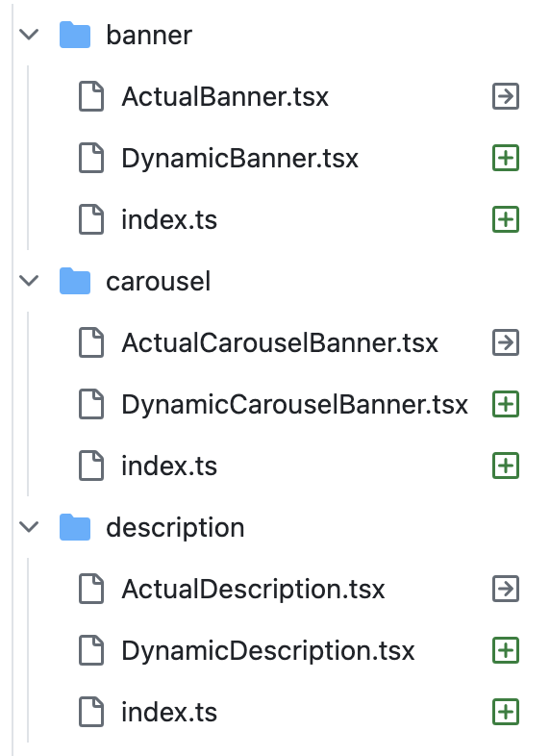Screen dimensions: 550x756
Task: Click the file icon beside ActualDescription.tsx
Action: 91,589
